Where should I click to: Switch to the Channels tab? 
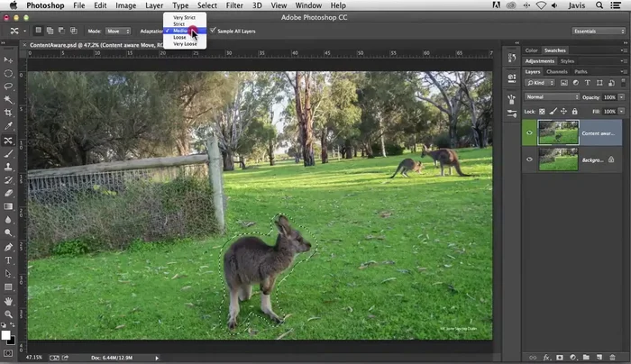(557, 71)
